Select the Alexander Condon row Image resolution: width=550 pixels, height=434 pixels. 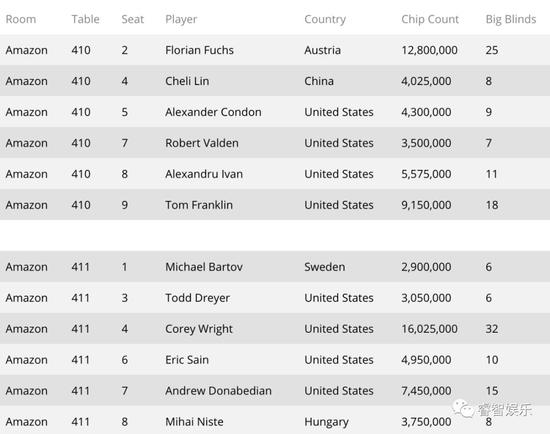coord(275,112)
